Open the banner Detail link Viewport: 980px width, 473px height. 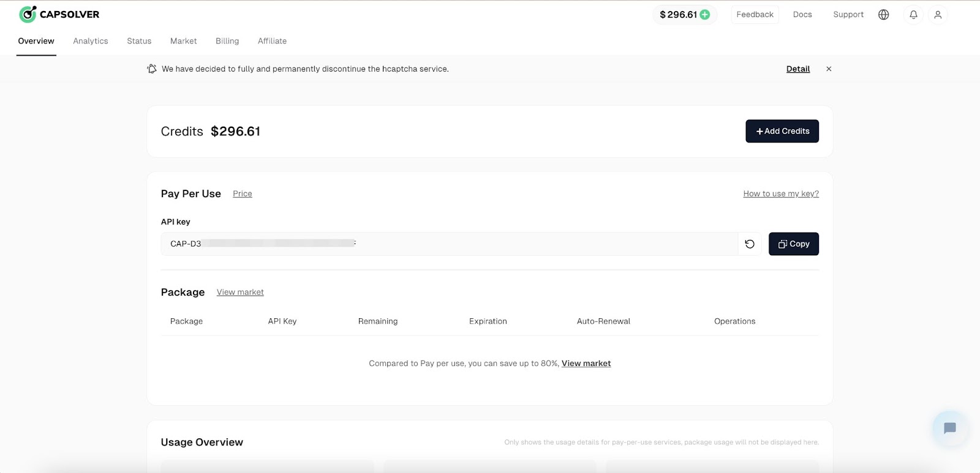798,69
